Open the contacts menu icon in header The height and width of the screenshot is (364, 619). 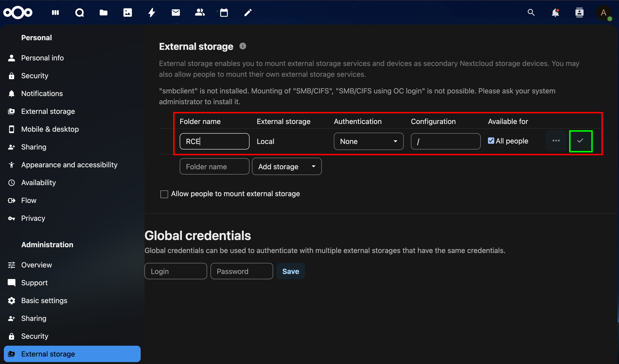click(579, 13)
